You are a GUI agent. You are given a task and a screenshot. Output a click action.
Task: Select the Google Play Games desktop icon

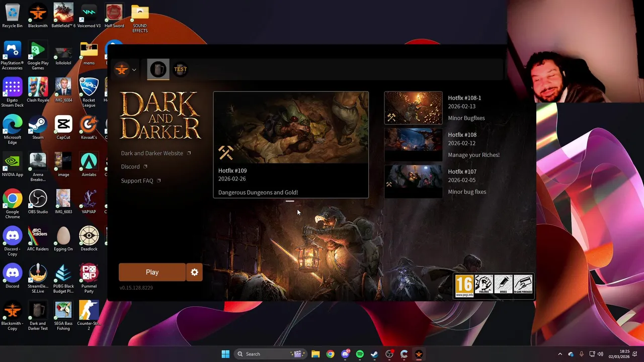[38, 55]
